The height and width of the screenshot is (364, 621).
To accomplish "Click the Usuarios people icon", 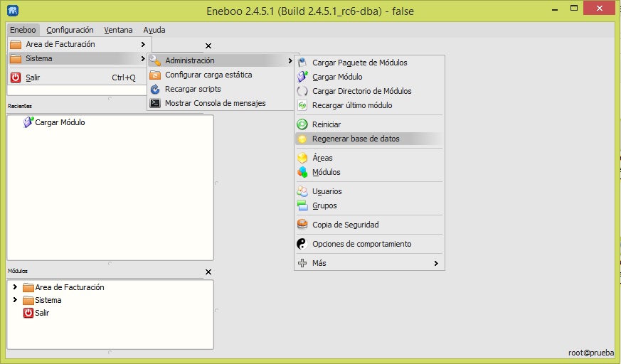I will pos(302,191).
